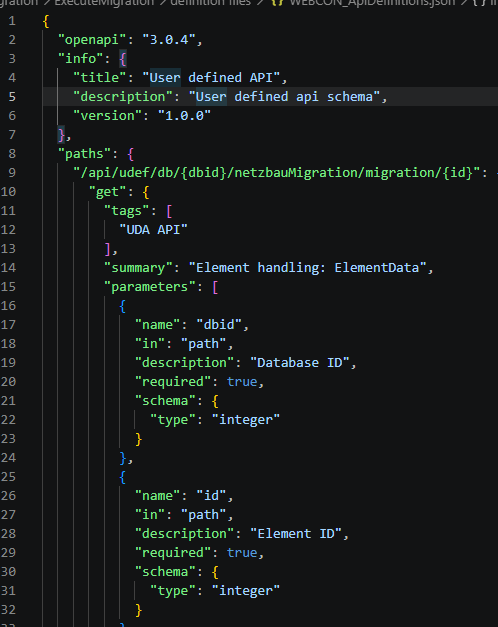The image size is (498, 627).
Task: Click the "title" key on line 4
Action: tap(100, 78)
